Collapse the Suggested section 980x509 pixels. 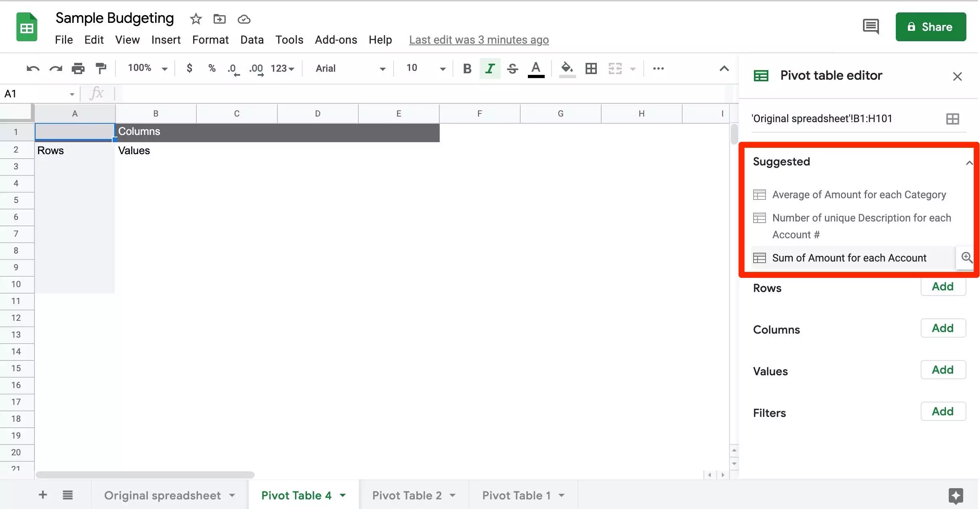click(969, 163)
